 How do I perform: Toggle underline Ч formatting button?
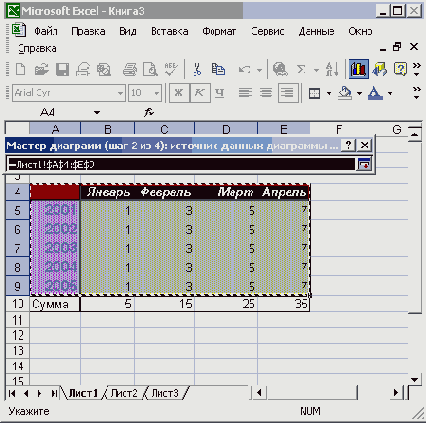point(219,93)
